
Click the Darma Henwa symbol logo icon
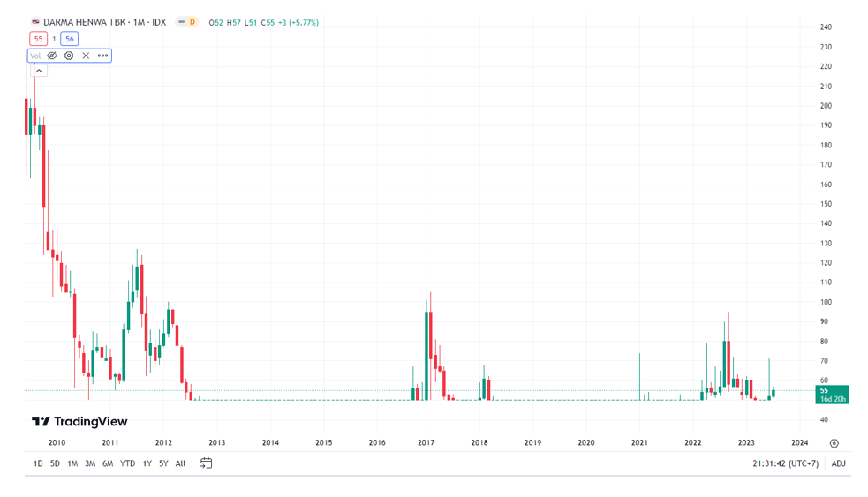point(35,22)
